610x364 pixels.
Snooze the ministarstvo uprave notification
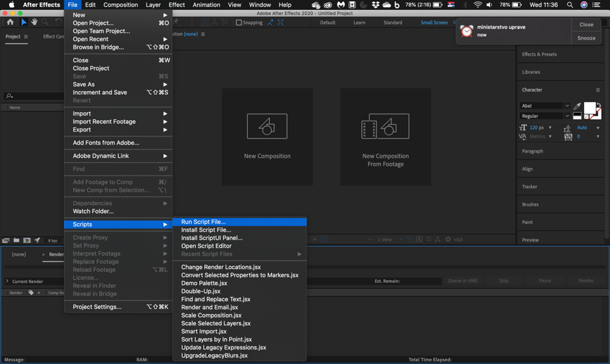pos(586,38)
